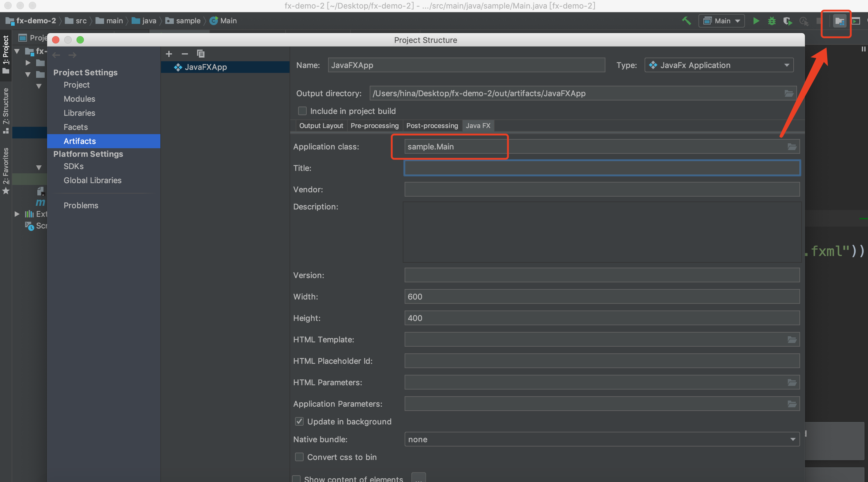Screen dimensions: 868x482
Task: Click the Width field showing 600
Action: point(602,297)
